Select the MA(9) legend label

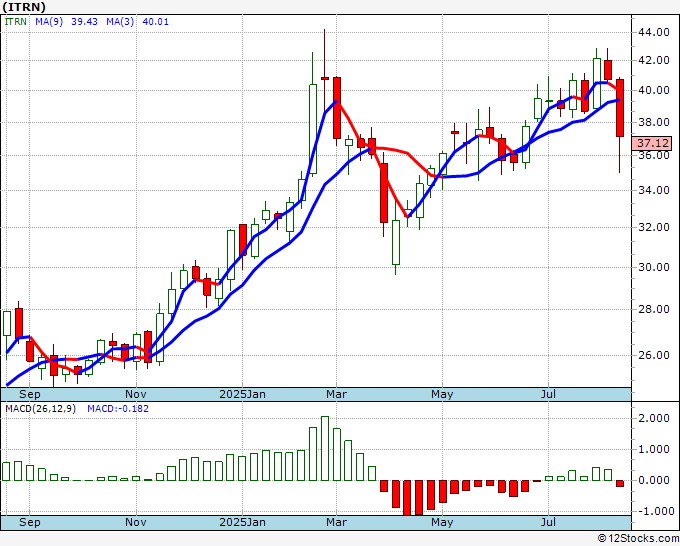pyautogui.click(x=49, y=22)
